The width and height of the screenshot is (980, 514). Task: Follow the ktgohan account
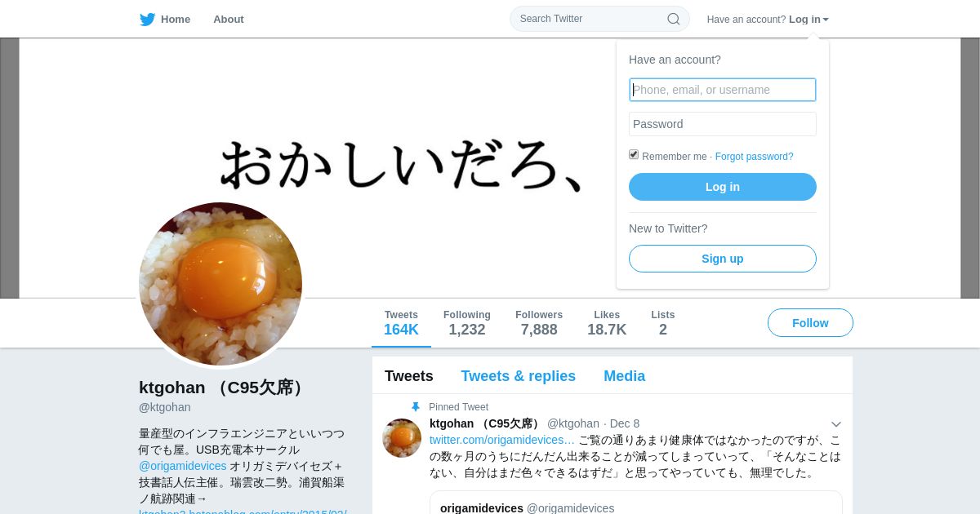(810, 323)
